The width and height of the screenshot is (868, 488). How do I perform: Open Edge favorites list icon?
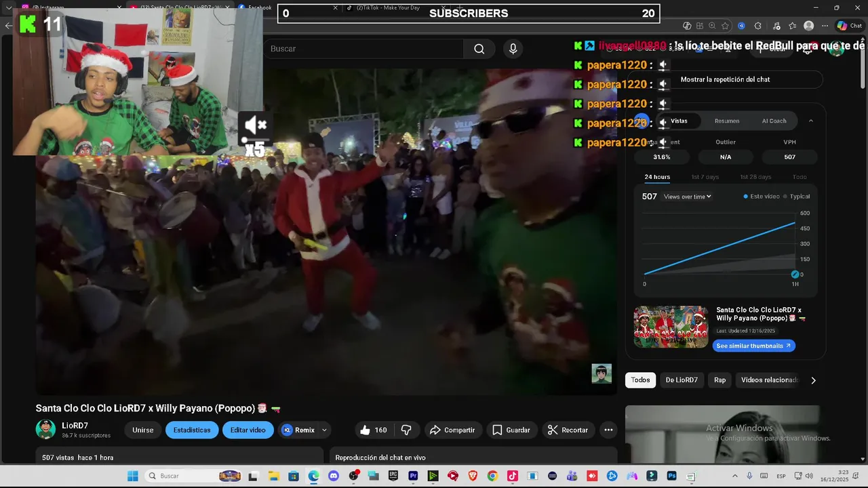(x=793, y=26)
